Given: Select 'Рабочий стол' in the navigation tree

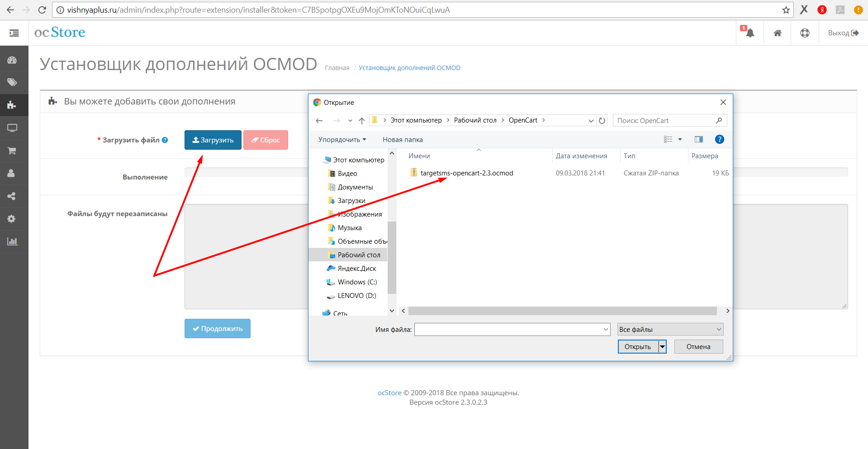Looking at the screenshot, I should click(358, 255).
